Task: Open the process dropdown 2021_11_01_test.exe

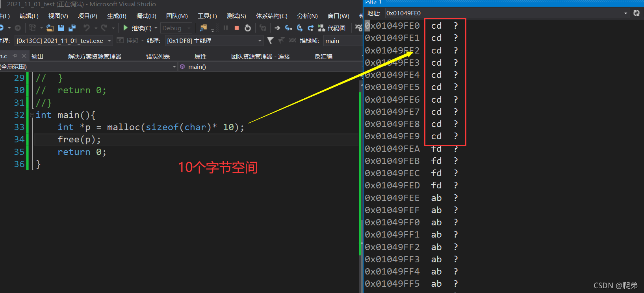Action: pos(64,41)
